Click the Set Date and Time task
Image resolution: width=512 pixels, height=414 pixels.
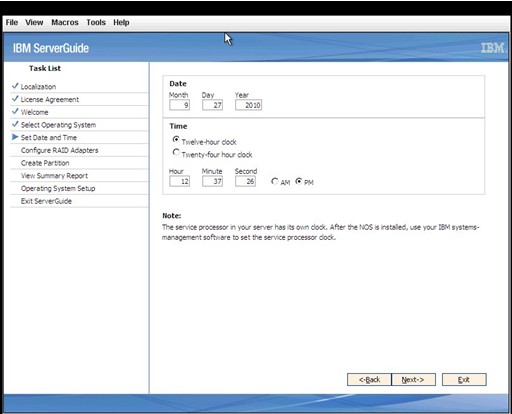pyautogui.click(x=49, y=137)
